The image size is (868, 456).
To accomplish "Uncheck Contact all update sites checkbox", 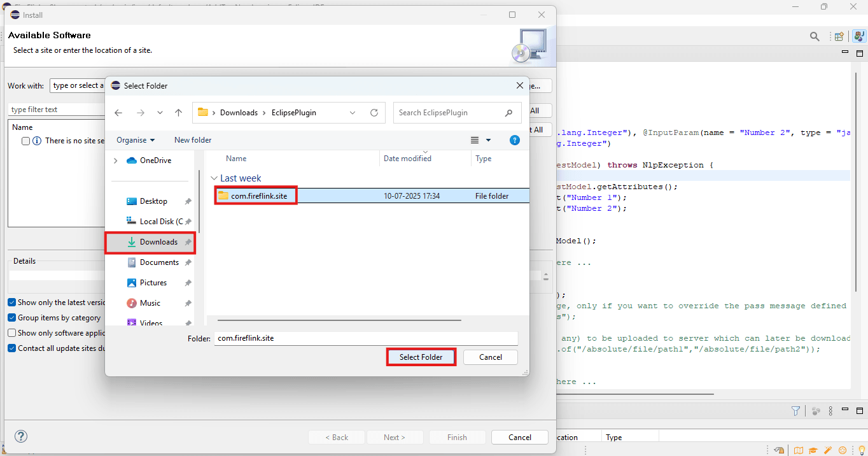I will [x=12, y=348].
